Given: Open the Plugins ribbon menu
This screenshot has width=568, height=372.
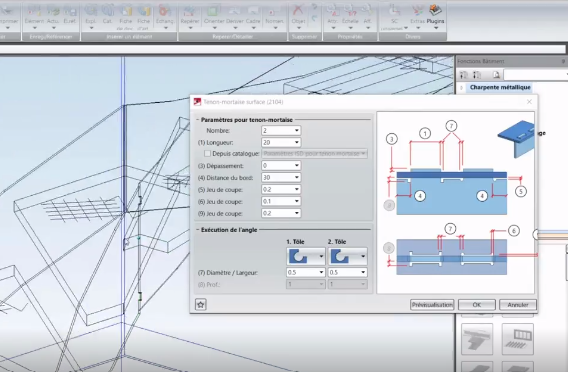Looking at the screenshot, I should (x=435, y=14).
